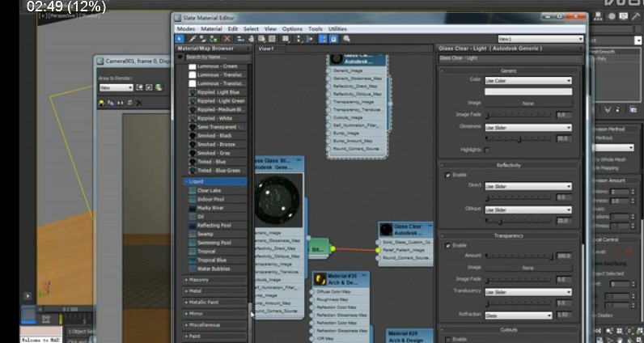Open the Refraction Glass dropdown
This screenshot has height=343, width=644.
point(518,315)
